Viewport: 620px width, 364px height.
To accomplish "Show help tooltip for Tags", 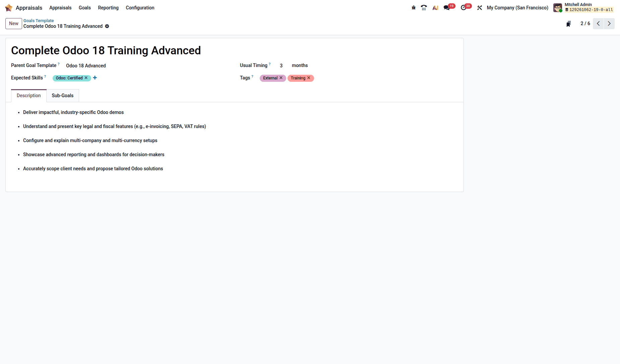I will 252,76.
